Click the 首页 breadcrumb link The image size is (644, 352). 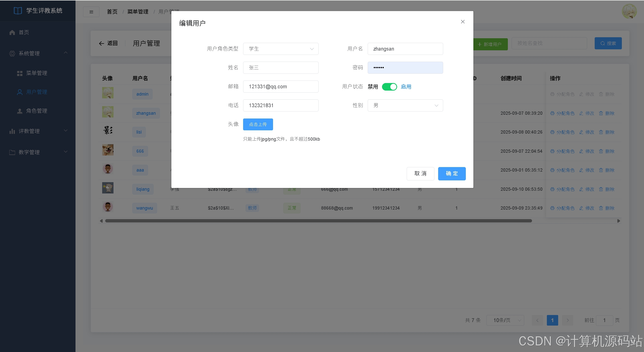pos(112,12)
